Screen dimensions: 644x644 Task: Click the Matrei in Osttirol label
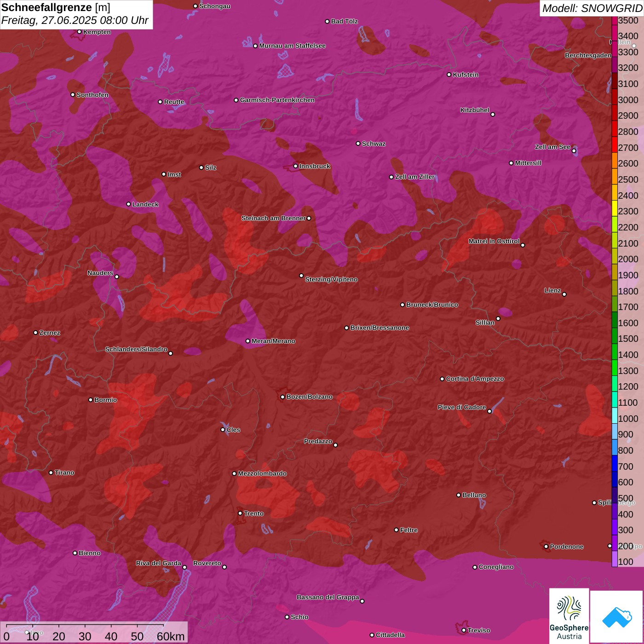point(494,241)
